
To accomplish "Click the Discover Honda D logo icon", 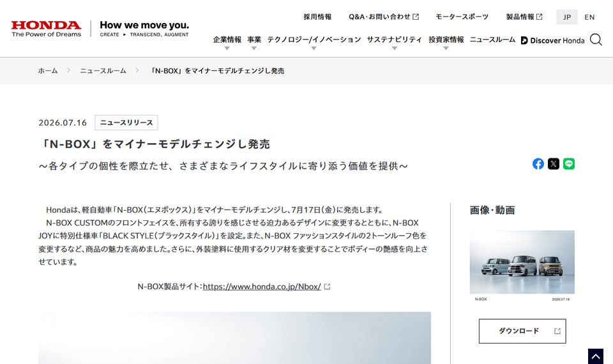I will point(524,40).
